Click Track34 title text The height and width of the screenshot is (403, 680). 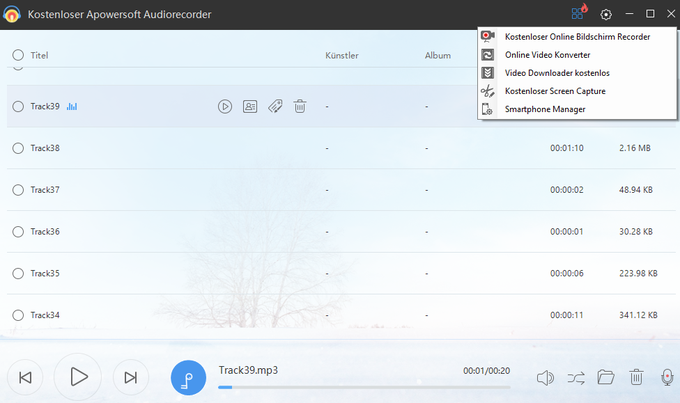click(45, 315)
